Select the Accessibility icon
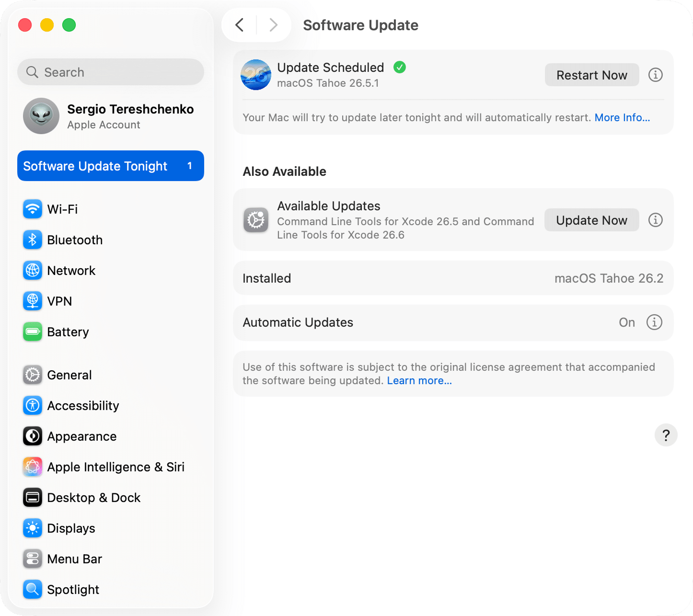 pyautogui.click(x=33, y=406)
